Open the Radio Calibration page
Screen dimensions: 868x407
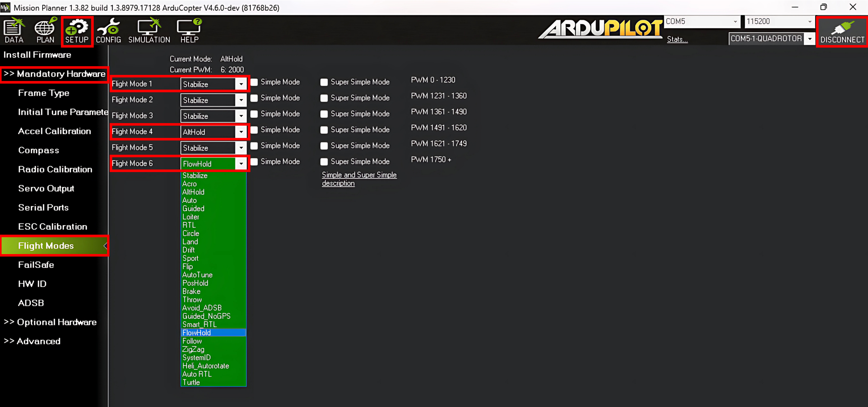[55, 170]
